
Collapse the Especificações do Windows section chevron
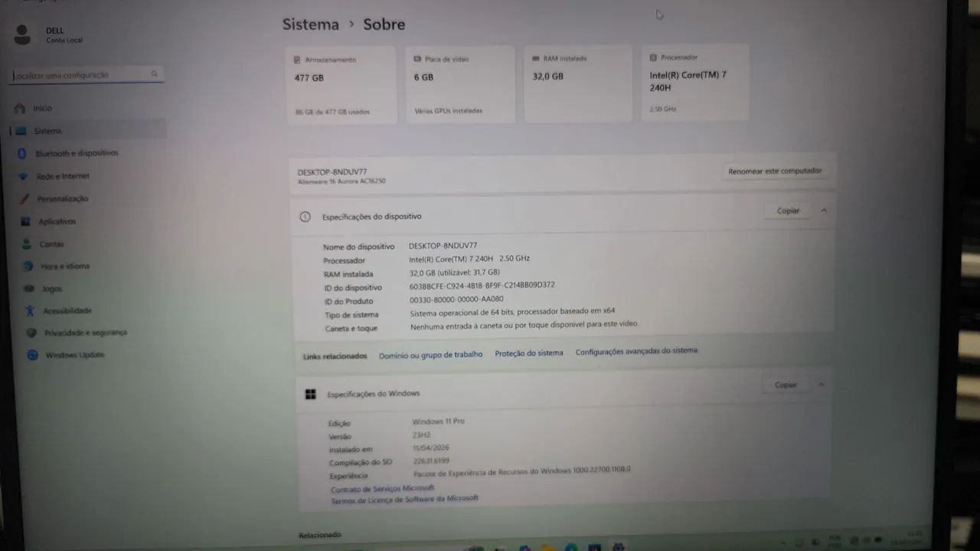tap(821, 385)
